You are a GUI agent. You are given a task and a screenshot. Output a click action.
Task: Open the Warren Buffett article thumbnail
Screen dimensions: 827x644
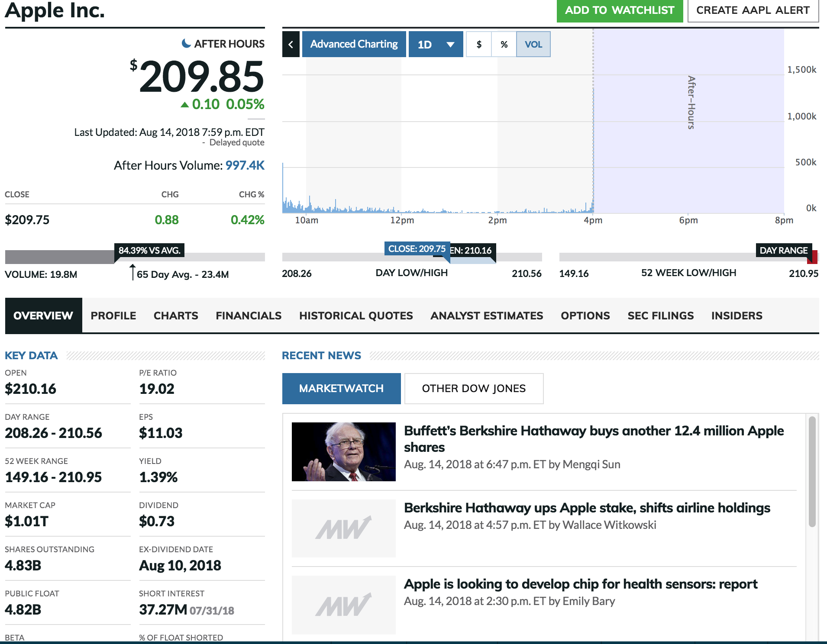click(x=343, y=451)
